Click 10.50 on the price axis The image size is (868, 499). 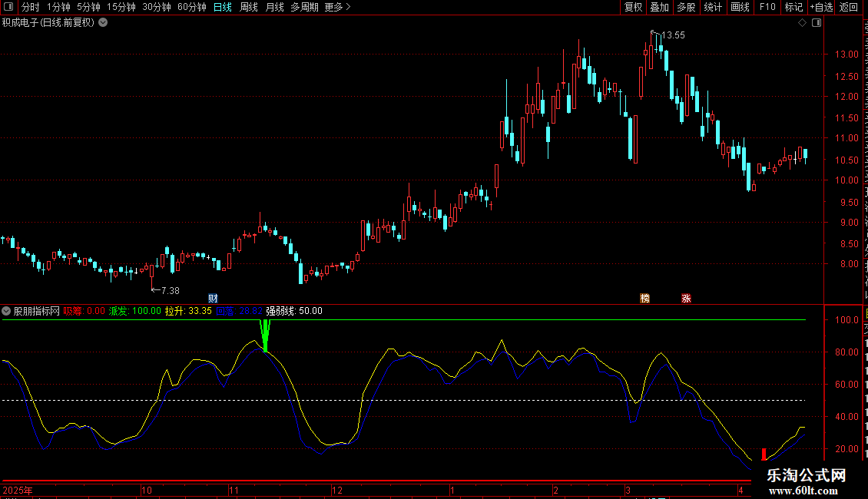[x=846, y=160]
